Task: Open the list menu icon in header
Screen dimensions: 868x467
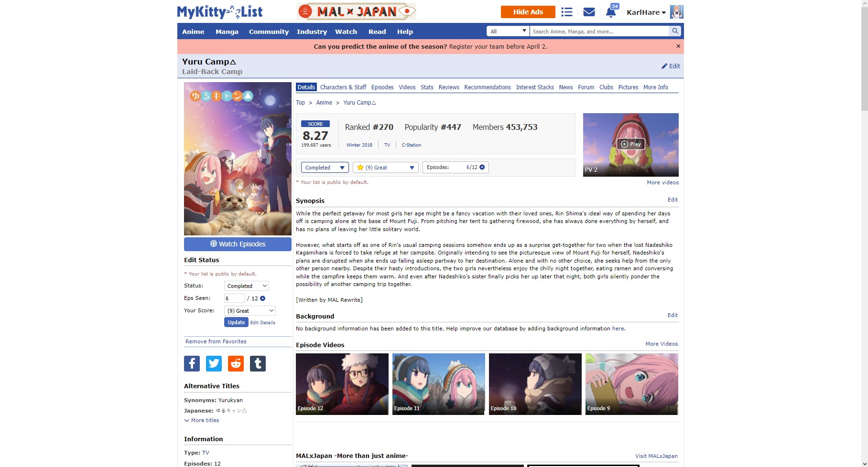Action: coord(566,12)
